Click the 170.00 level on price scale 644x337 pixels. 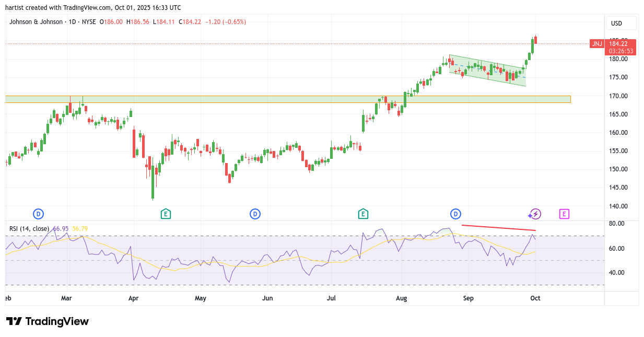click(x=619, y=96)
